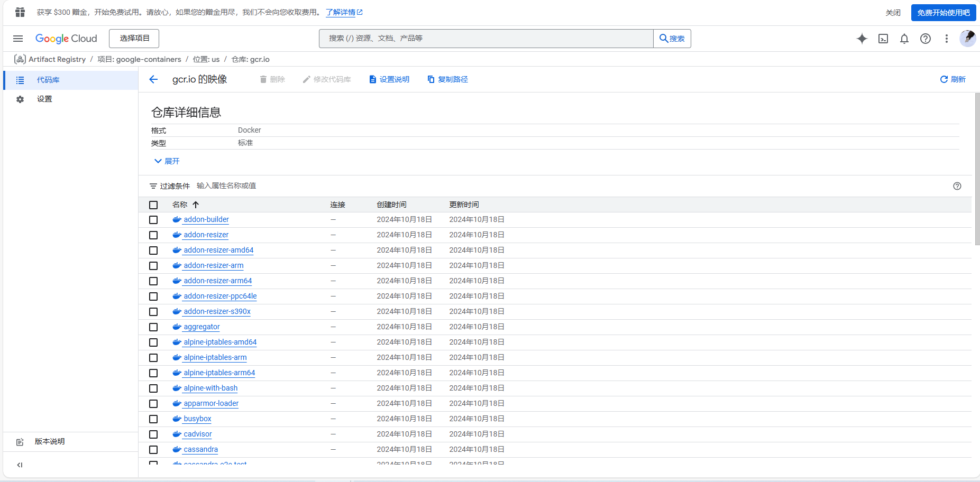Activate Cloud Shell terminal icon
980x482 pixels.
pos(883,39)
